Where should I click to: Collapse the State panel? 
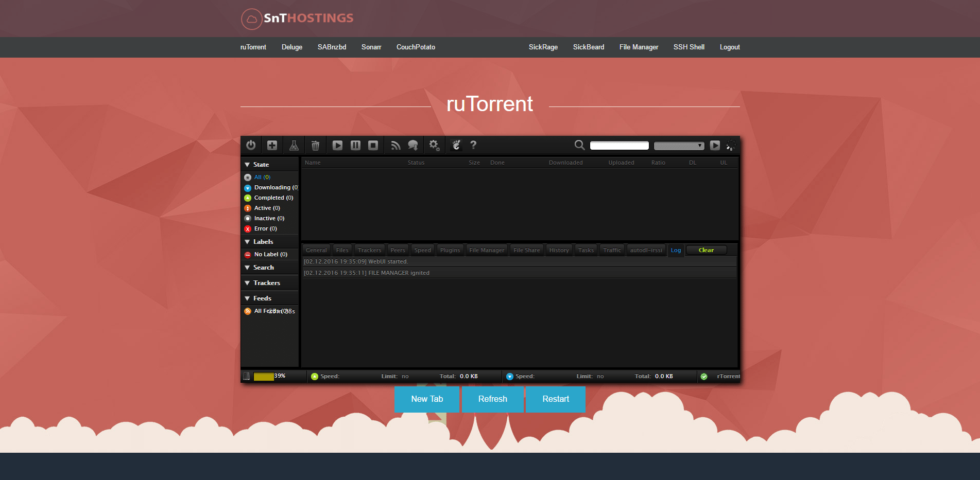pos(270,165)
